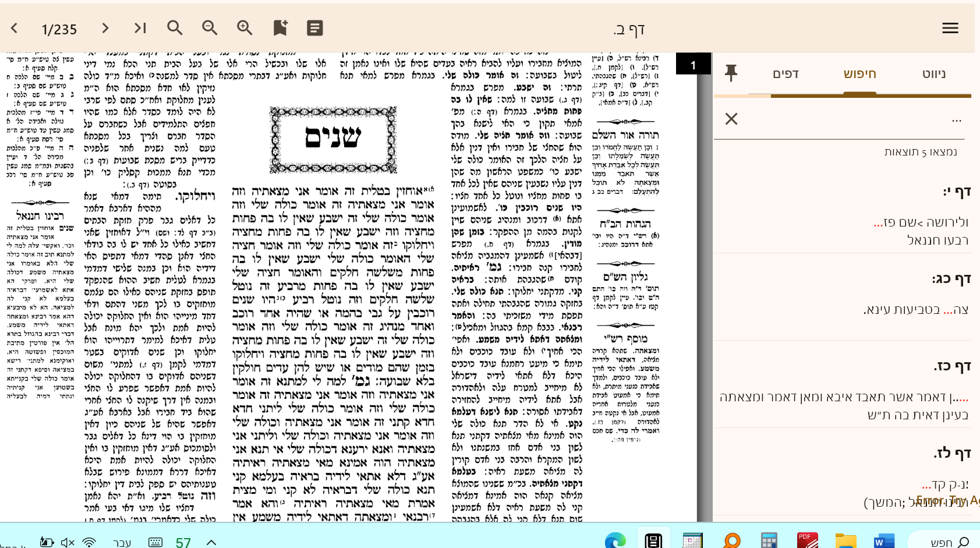980x548 pixels.
Task: Open the search magnifier in toolbar
Action: pyautogui.click(x=175, y=28)
